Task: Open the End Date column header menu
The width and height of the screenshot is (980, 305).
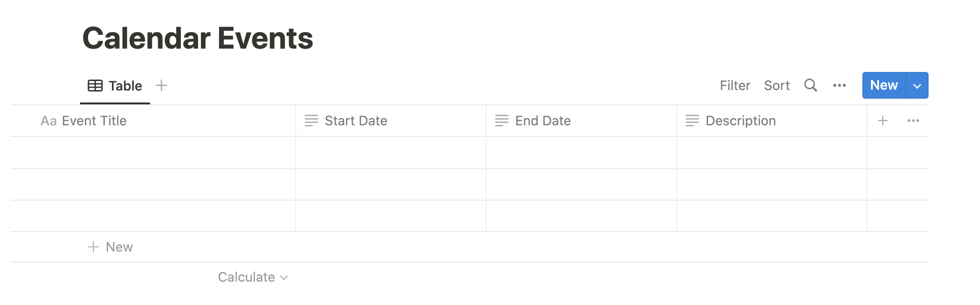Action: 581,121
